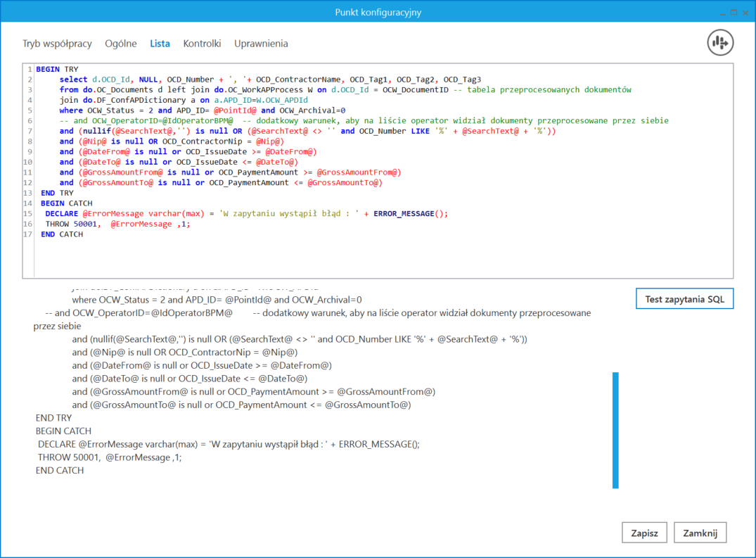Run Test zapytania SQL
The height and width of the screenshot is (558, 756).
click(684, 299)
